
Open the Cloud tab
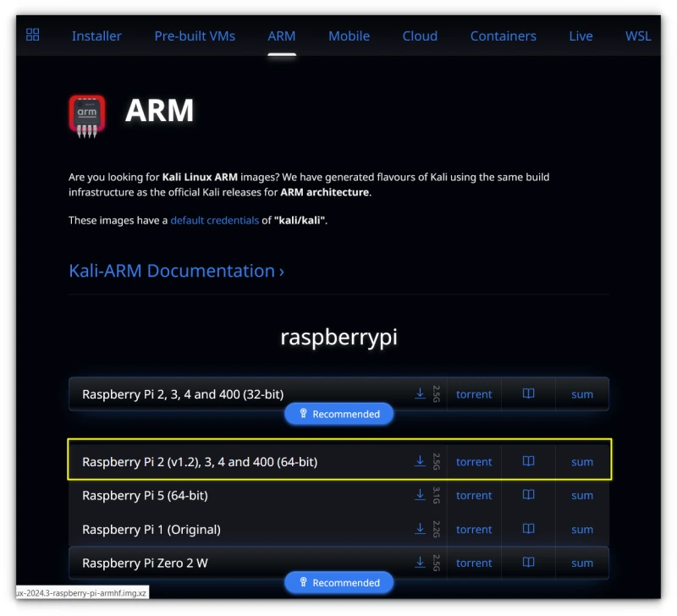point(420,36)
